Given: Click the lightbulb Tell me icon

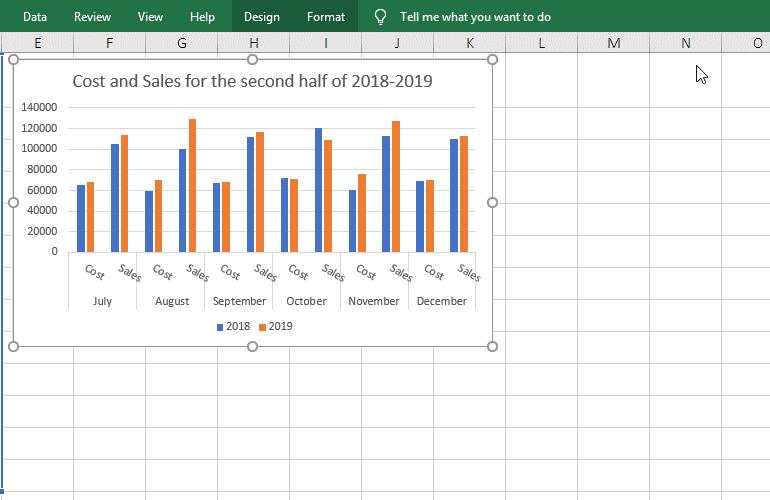Looking at the screenshot, I should tap(380, 17).
